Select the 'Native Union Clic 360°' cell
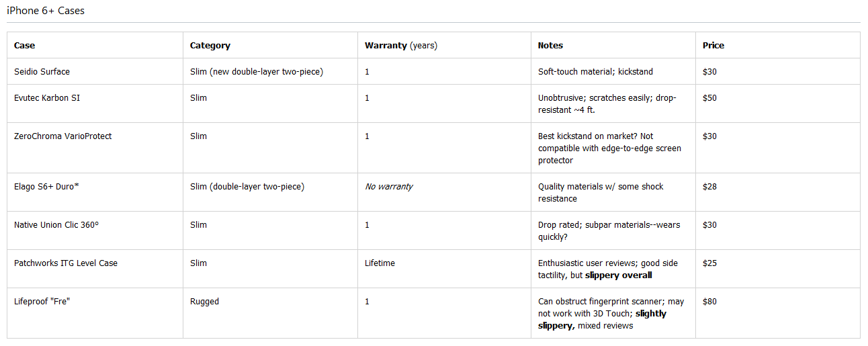The height and width of the screenshot is (346, 868). pyautogui.click(x=56, y=225)
